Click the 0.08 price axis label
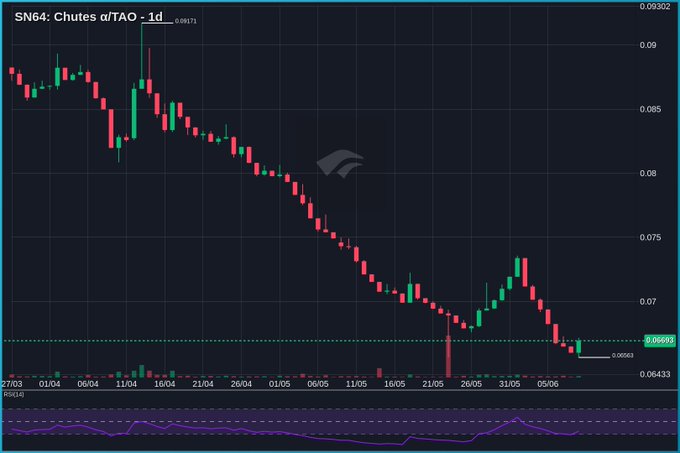Screen dimensions: 680x453 pyautogui.click(x=648, y=173)
